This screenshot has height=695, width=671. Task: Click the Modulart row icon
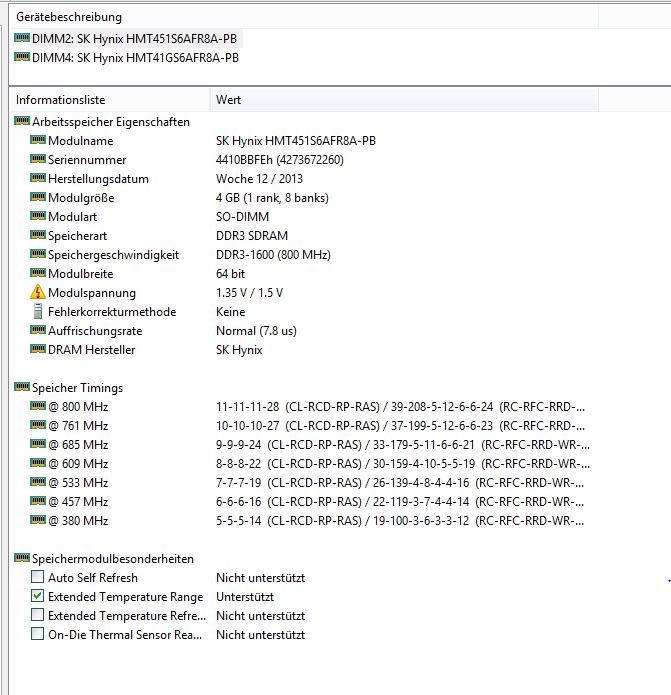[x=38, y=216]
